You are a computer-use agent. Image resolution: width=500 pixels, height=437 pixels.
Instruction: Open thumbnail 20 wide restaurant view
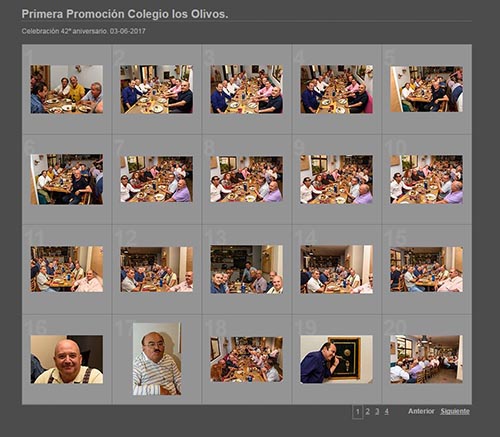click(x=426, y=359)
